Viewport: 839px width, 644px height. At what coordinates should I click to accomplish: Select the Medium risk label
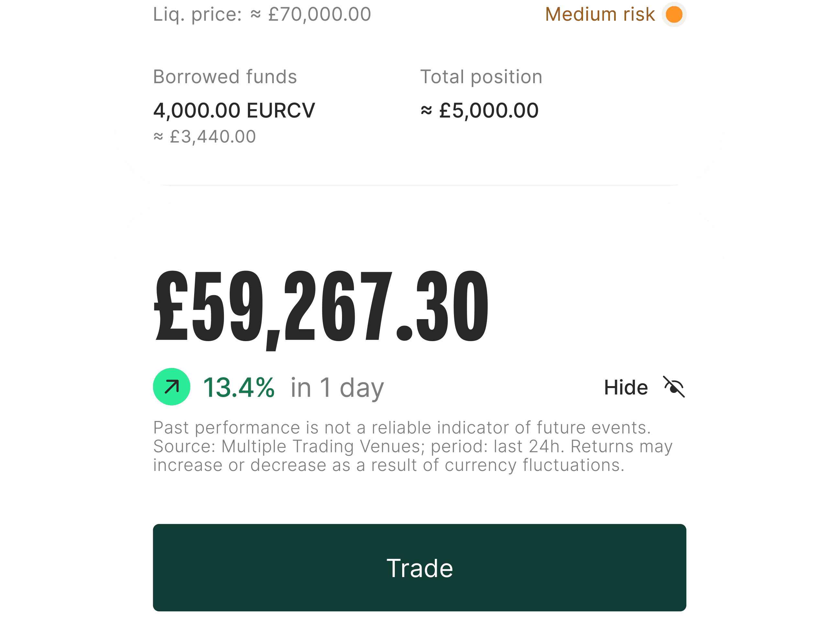click(x=600, y=15)
